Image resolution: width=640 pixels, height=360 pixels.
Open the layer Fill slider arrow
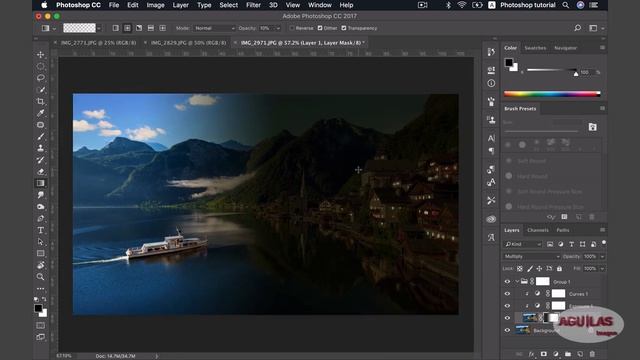602,269
